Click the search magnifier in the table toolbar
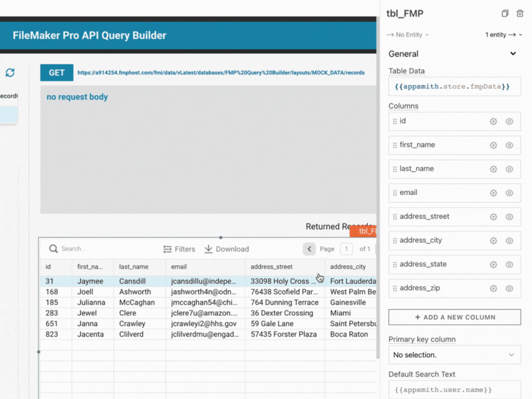Screen dimensions: 532x399 [53, 249]
